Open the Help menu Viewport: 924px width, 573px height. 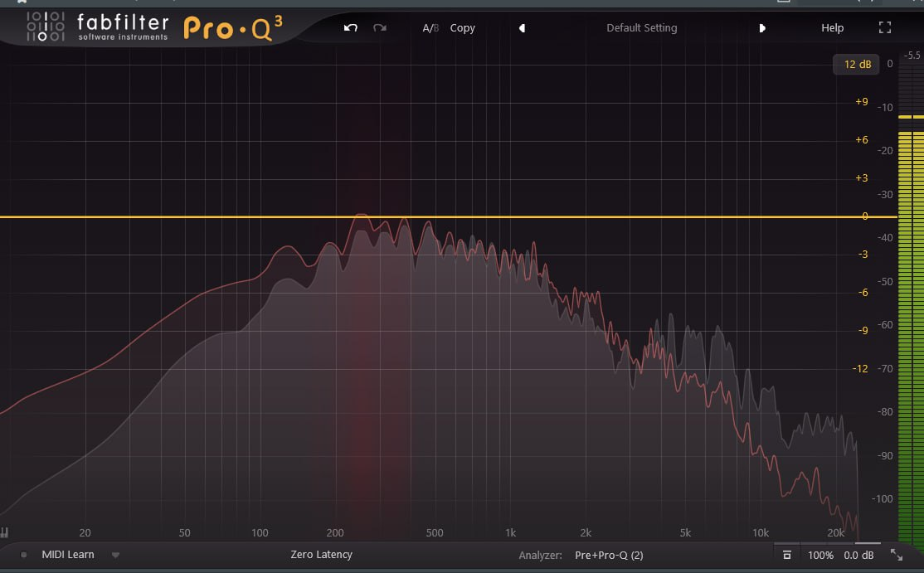coord(832,27)
